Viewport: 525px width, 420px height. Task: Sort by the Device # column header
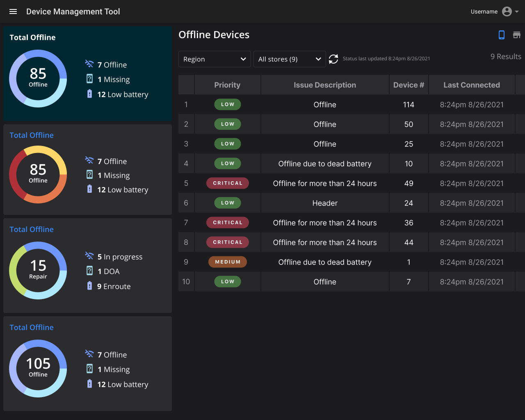pyautogui.click(x=409, y=85)
